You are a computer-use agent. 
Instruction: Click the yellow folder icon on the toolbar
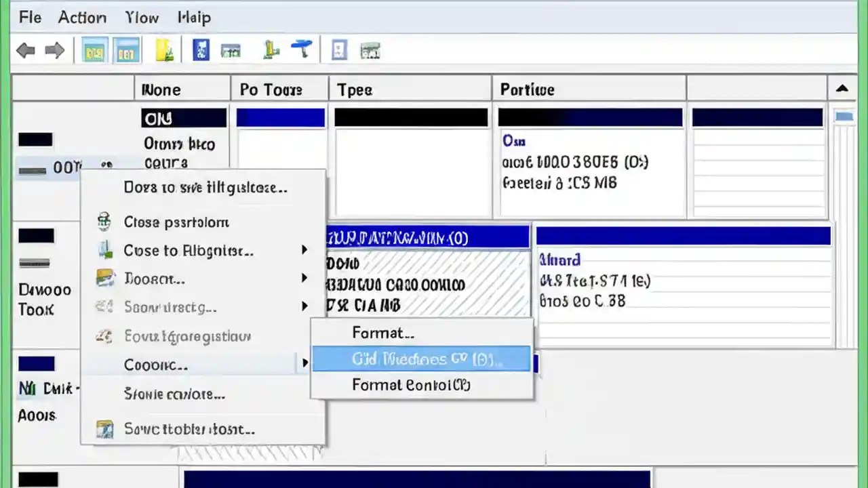pos(165,49)
